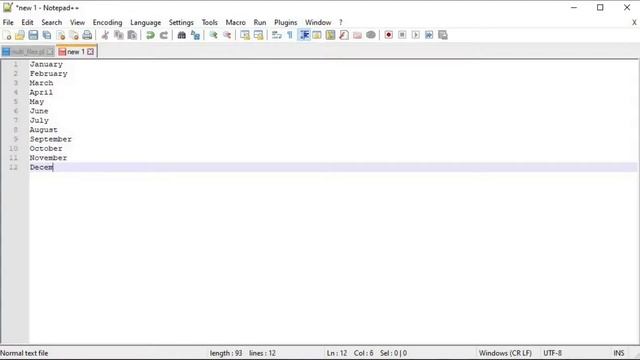The width and height of the screenshot is (640, 360).
Task: Click line number 5 in margin
Action: tap(16, 102)
